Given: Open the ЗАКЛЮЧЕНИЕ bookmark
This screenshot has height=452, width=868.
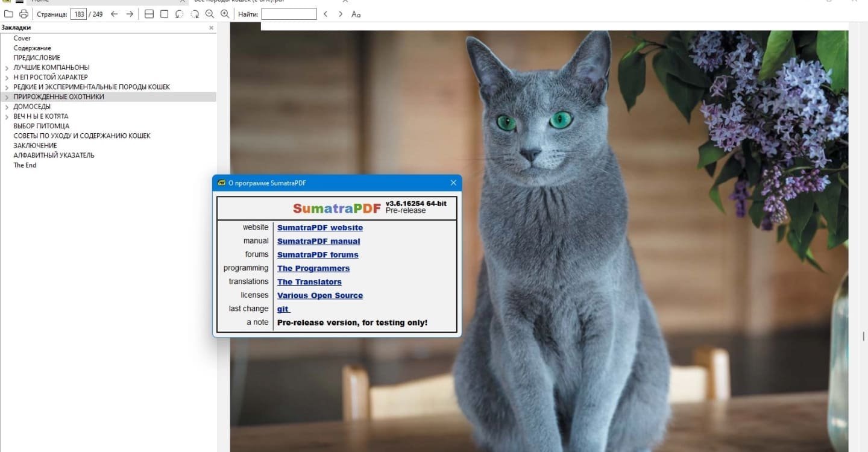Looking at the screenshot, I should 36,145.
